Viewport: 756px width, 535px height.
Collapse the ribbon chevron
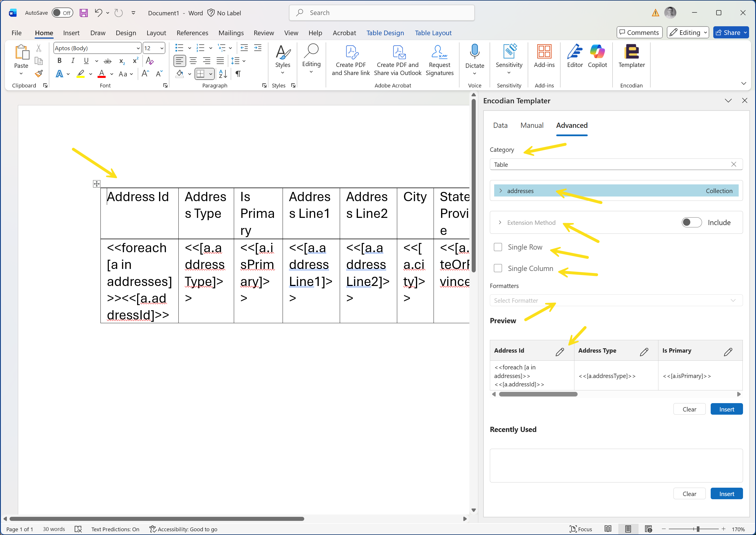click(744, 83)
